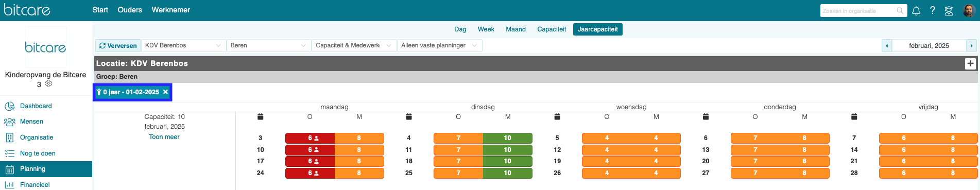Select the red maandag 3 occupancy bar
Image resolution: width=980 pixels, height=190 pixels.
pos(310,138)
